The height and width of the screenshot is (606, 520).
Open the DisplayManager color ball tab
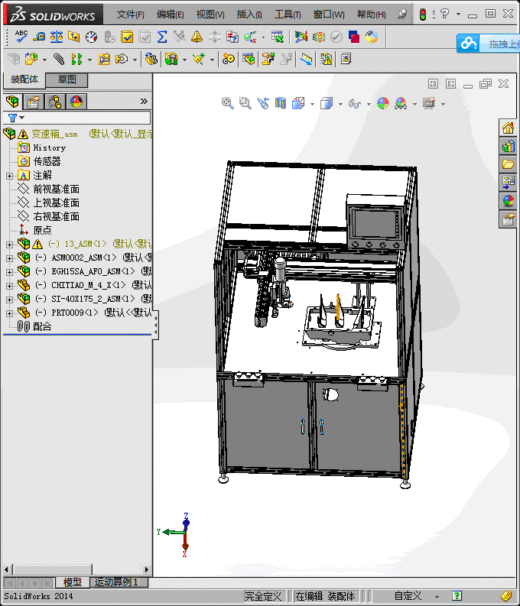click(x=77, y=102)
